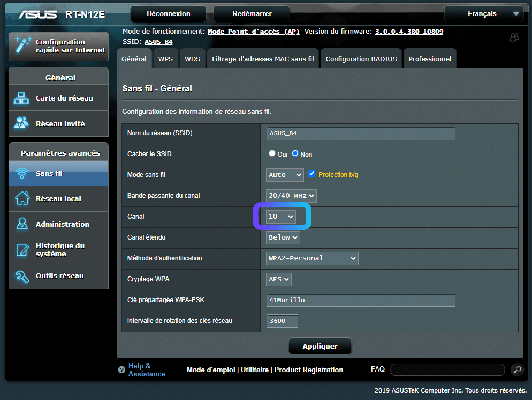Screen dimensions: 532x400
Task: Open the Réseau local house icon
Action: point(22,198)
